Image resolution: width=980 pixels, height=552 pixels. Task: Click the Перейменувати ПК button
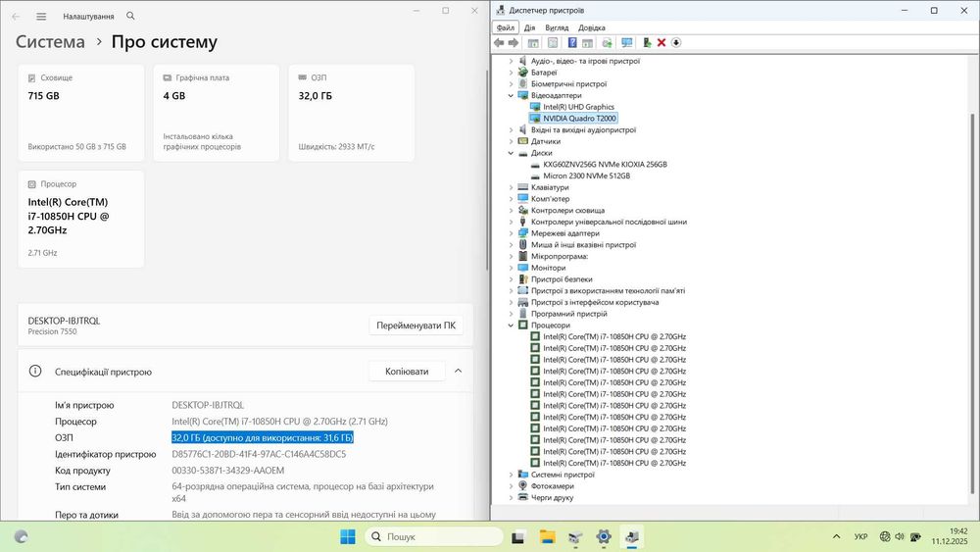point(416,326)
